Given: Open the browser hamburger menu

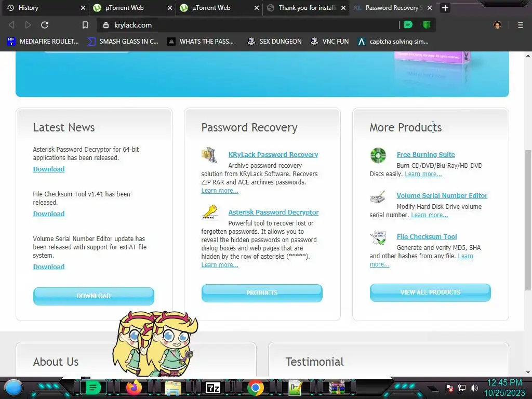Looking at the screenshot, I should 520,25.
